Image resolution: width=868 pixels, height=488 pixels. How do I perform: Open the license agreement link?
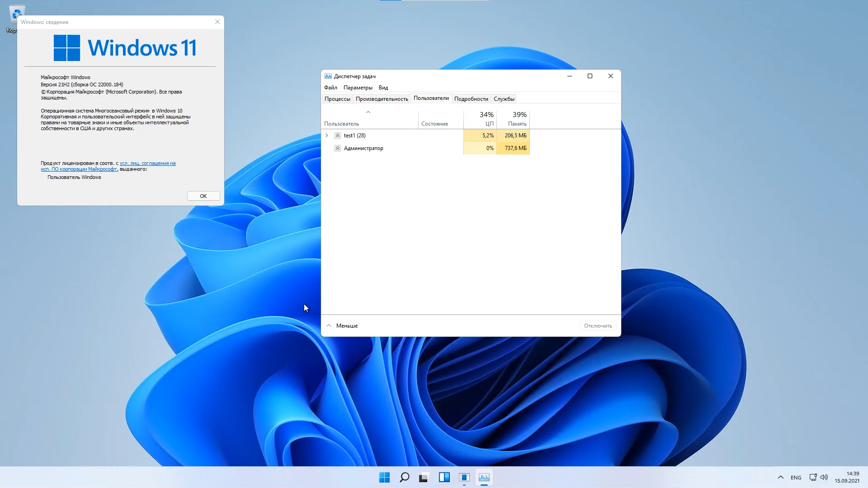coord(147,164)
